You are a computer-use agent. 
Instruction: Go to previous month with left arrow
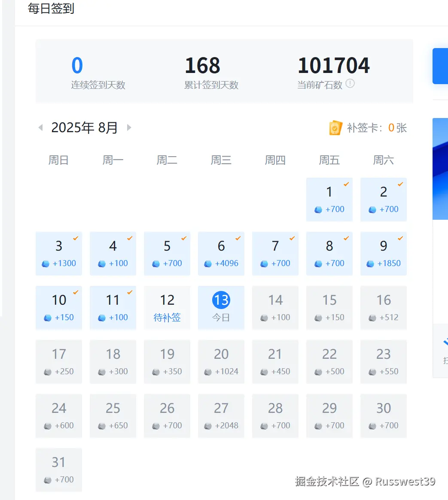coord(41,127)
